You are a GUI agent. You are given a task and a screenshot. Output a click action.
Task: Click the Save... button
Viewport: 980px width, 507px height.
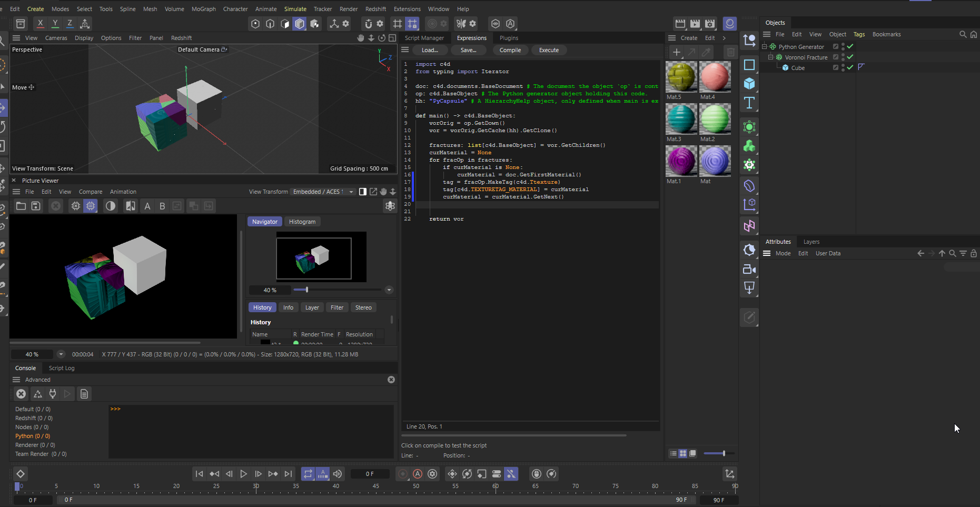(x=468, y=50)
